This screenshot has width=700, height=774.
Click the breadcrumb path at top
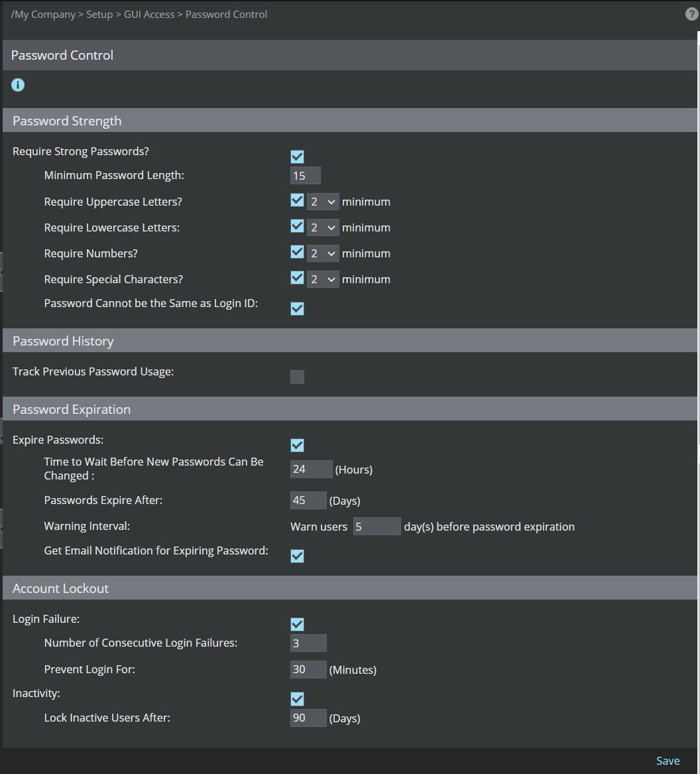[139, 15]
